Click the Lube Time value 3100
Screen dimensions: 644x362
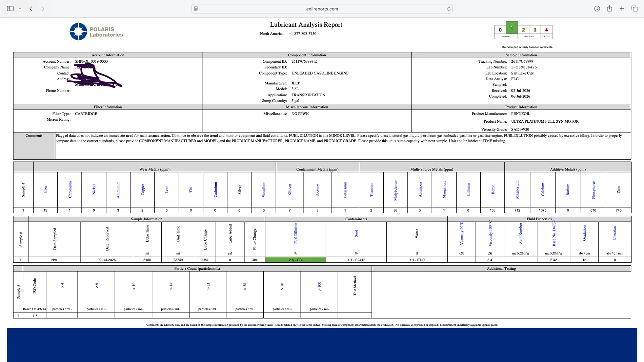[147, 260]
